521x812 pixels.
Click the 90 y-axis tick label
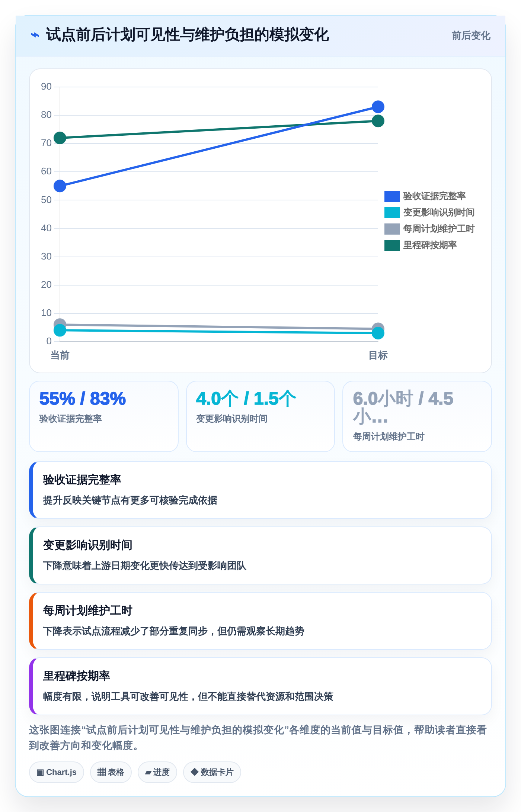point(46,87)
